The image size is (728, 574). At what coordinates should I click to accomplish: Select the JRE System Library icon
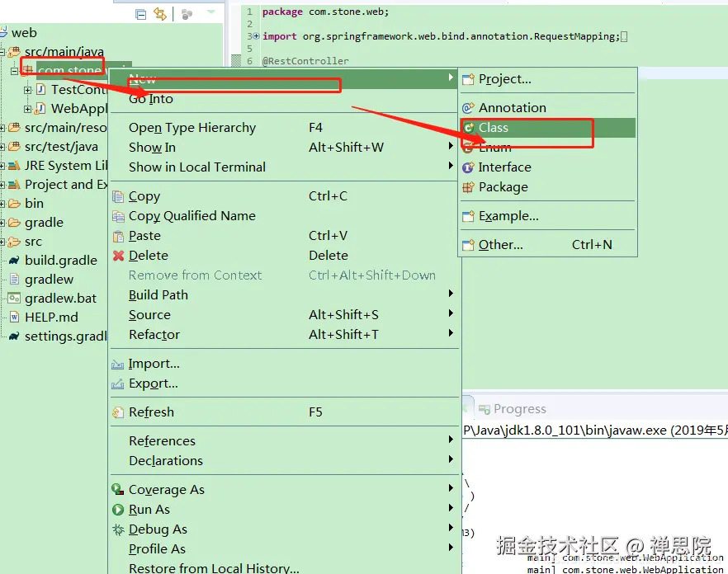tap(14, 166)
